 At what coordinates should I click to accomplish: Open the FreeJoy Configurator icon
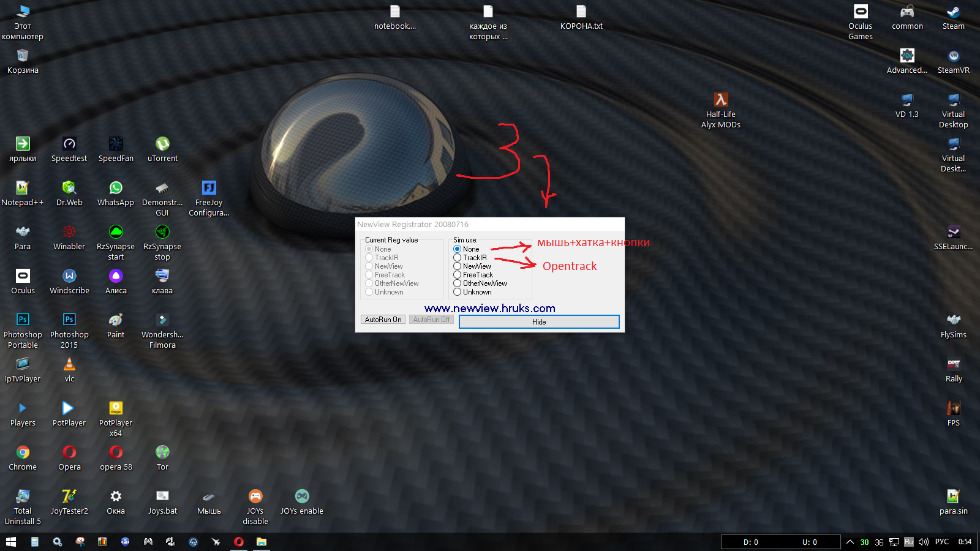coord(209,199)
